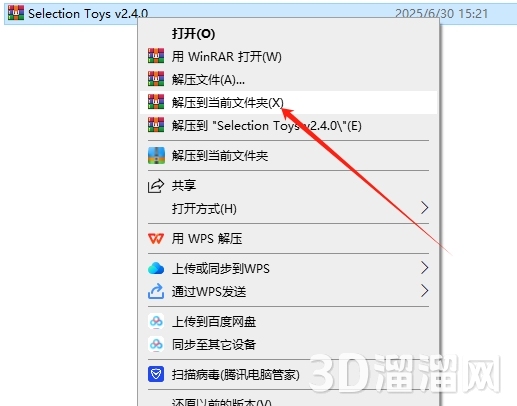Click the WinRAR icon beside 用 WinRAR 打开(W)
This screenshot has width=517, height=406.
click(x=156, y=56)
